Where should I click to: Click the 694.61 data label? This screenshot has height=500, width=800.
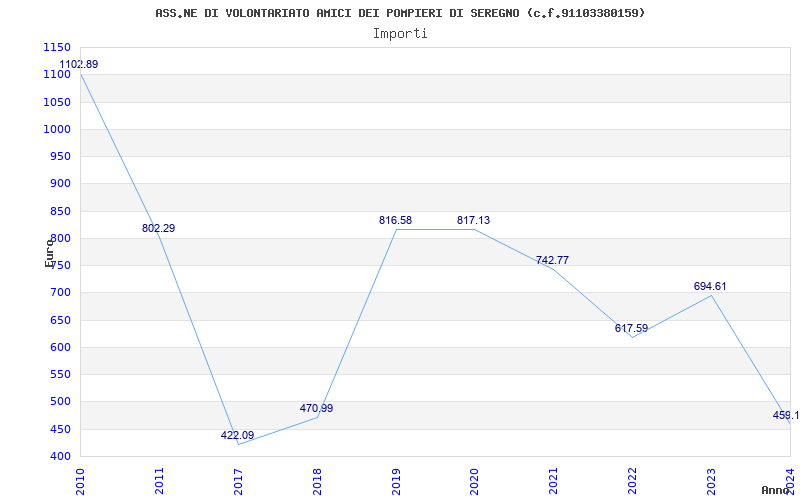710,287
